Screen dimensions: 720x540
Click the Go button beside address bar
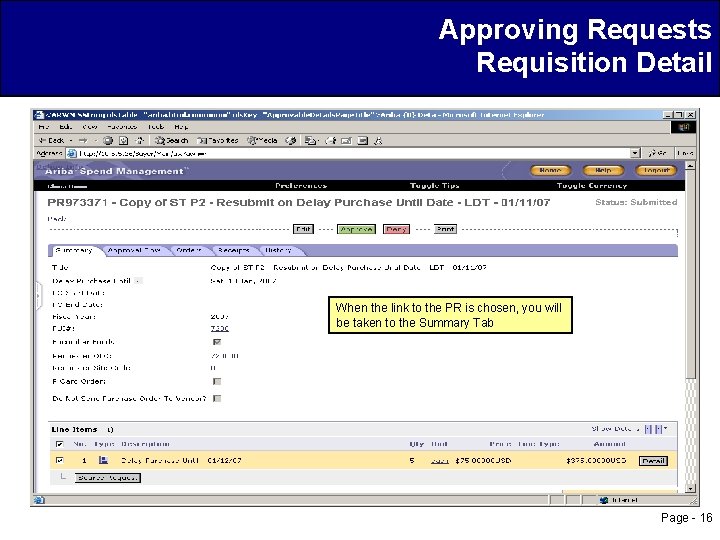point(657,153)
